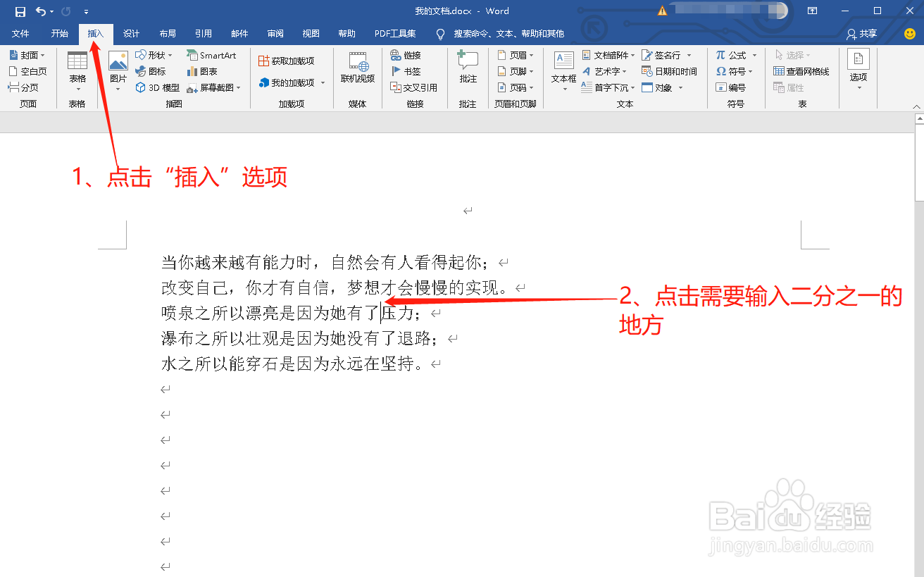Open 我的加载项 dropdown
The image size is (924, 577).
292,82
